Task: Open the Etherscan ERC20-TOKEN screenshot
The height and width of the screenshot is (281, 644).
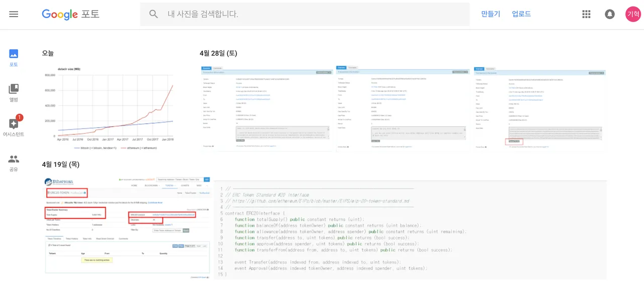Action: [127, 228]
